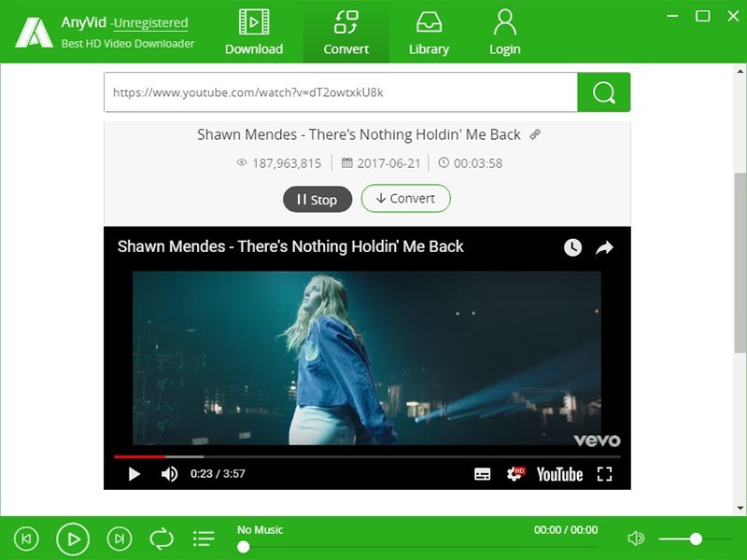The height and width of the screenshot is (560, 747).
Task: Click the YouTube logo in player
Action: click(559, 474)
